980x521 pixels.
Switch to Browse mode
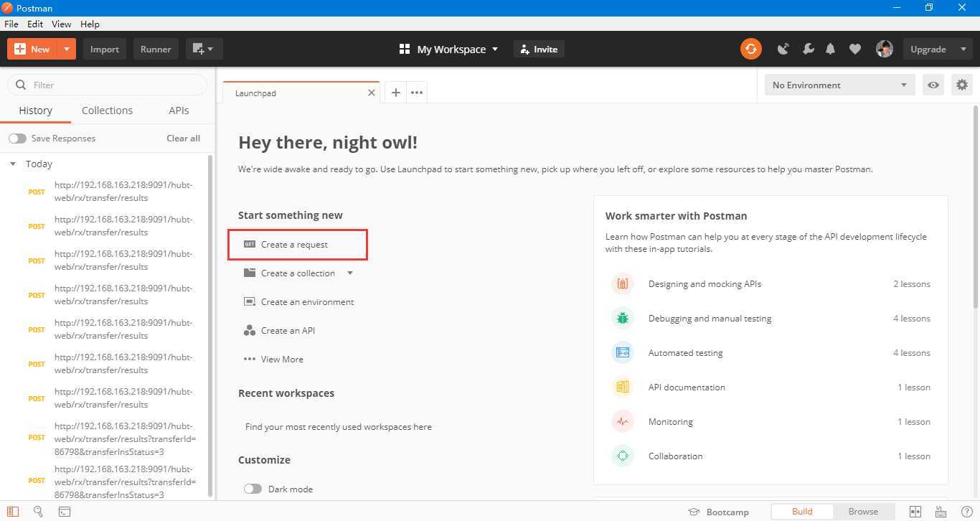click(x=863, y=512)
